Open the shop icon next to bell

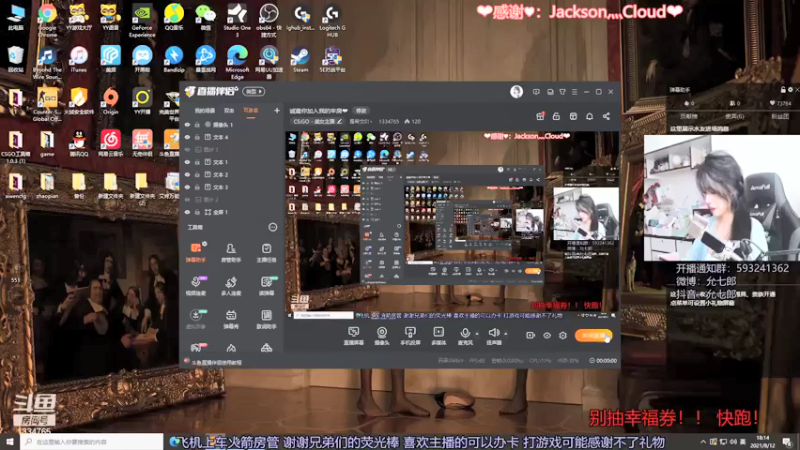(x=573, y=116)
